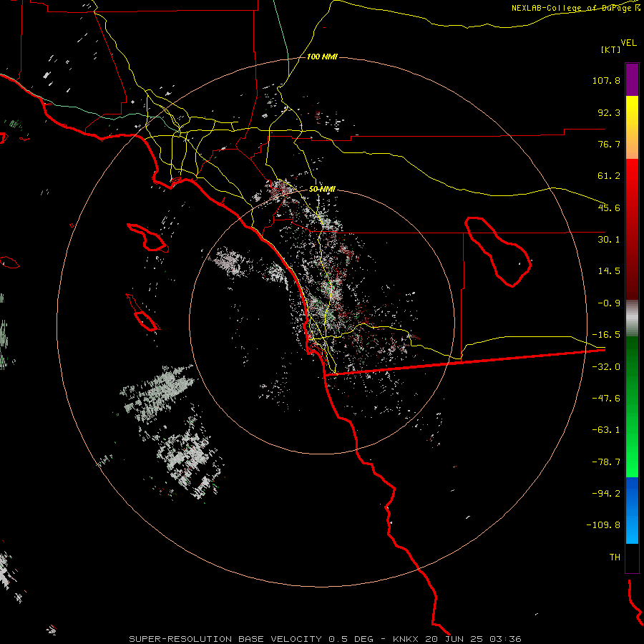The height and width of the screenshot is (644, 644).
Task: Click the -0.9 legend value
Action: tap(609, 303)
